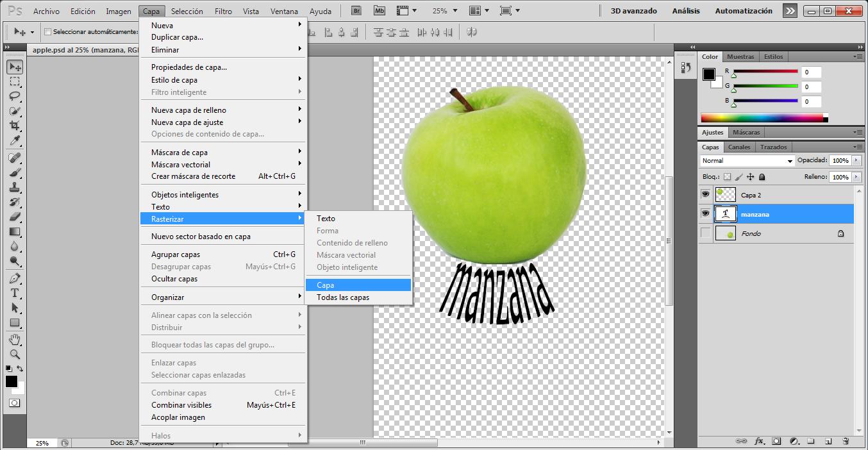This screenshot has width=868, height=450.
Task: Click the delete layer trash icon
Action: click(x=846, y=441)
